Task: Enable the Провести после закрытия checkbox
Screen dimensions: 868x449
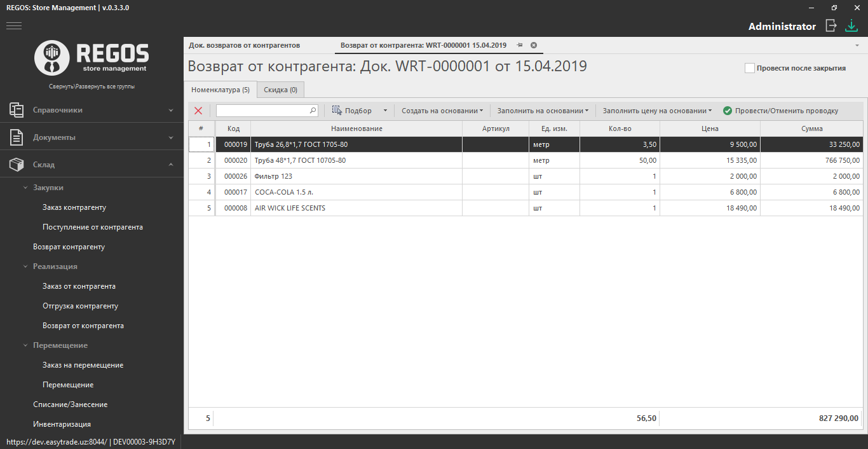Action: tap(750, 68)
